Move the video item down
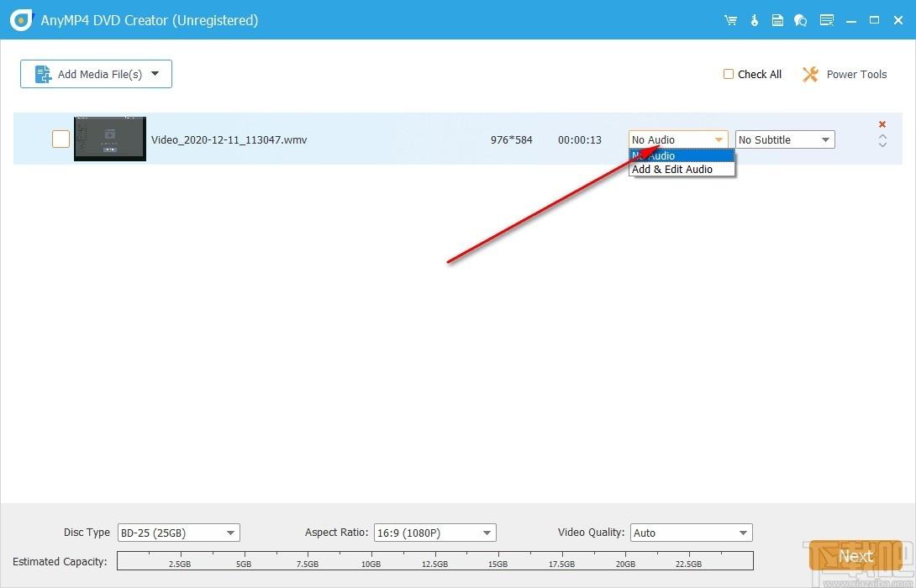This screenshot has width=916, height=588. [x=882, y=144]
